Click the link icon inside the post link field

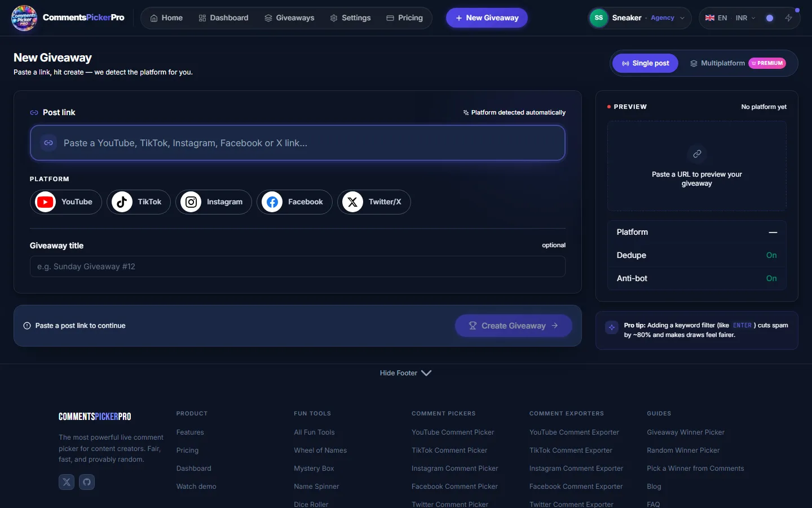pos(48,143)
